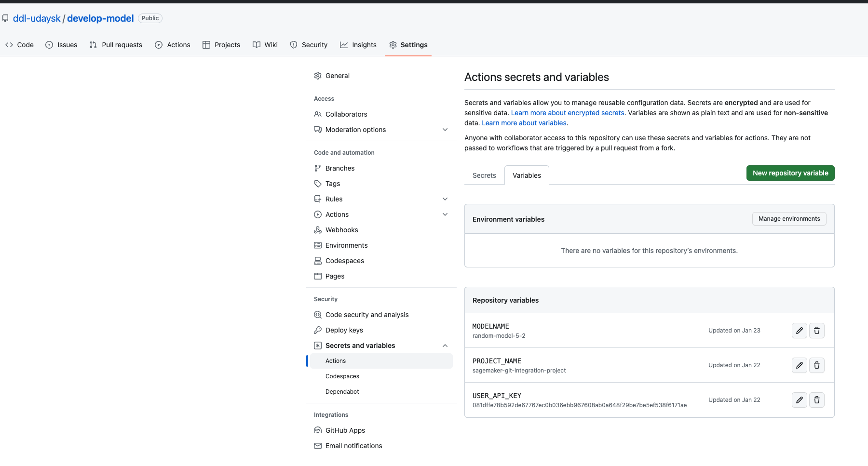Click the repository book icon
Viewport: 868px width, 466px height.
point(5,18)
